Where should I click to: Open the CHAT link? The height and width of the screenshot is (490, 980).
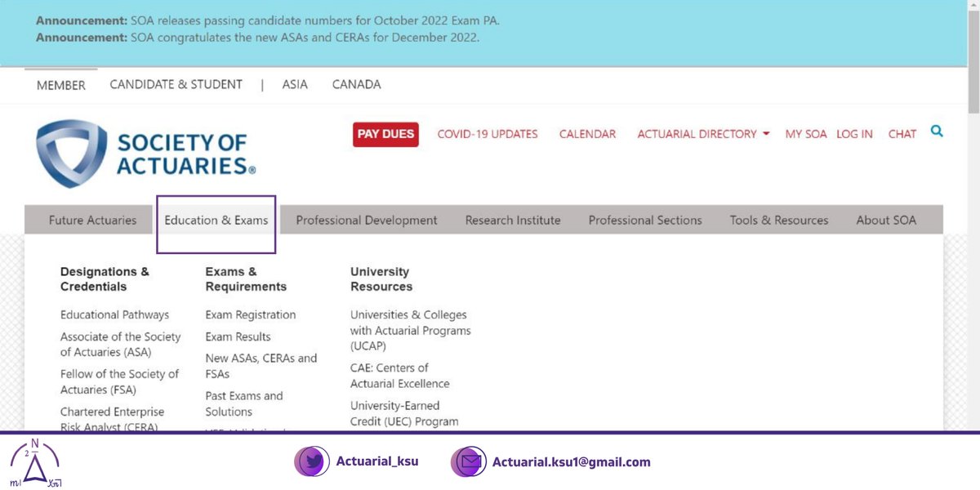[x=902, y=134]
